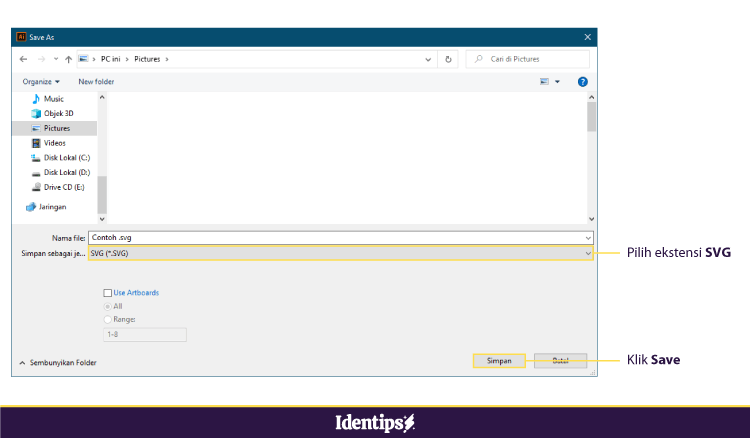Collapse folders with Sembunyikan Folder

(x=58, y=362)
